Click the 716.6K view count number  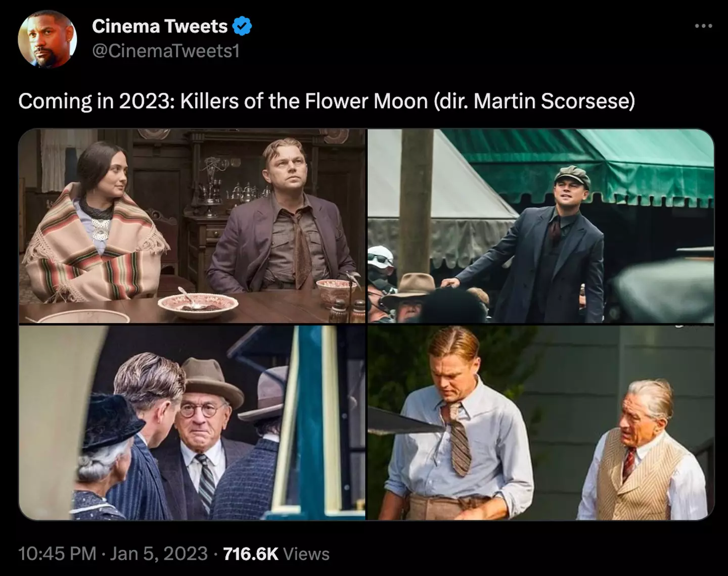click(x=250, y=554)
